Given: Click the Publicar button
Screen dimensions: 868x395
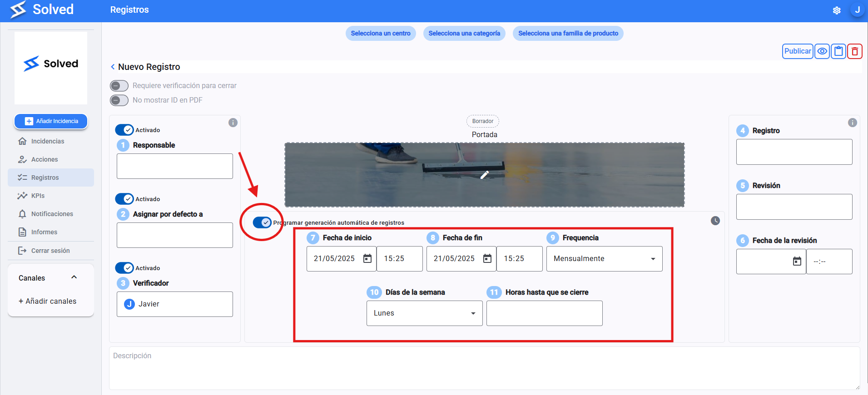Looking at the screenshot, I should click(798, 51).
